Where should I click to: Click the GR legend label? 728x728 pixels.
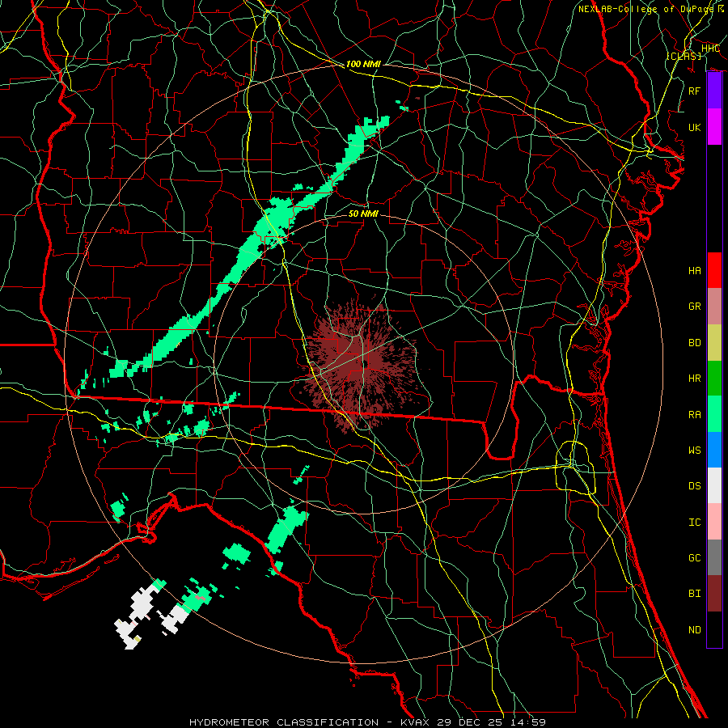point(694,306)
